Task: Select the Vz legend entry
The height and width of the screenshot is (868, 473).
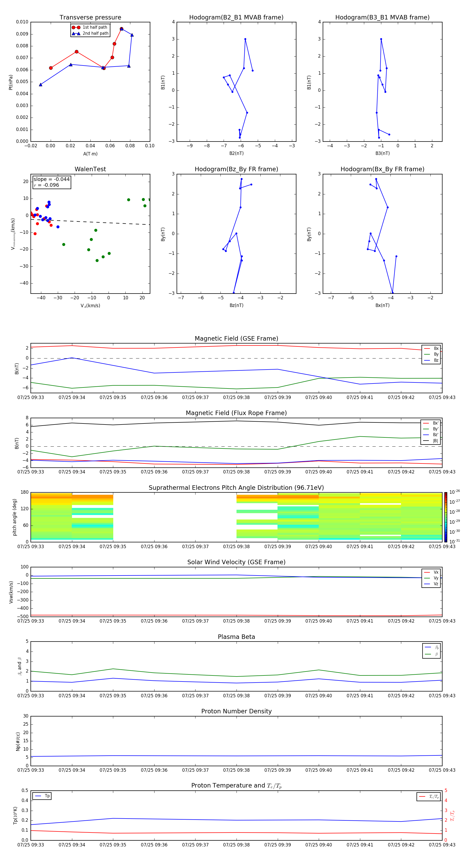Action: click(431, 584)
